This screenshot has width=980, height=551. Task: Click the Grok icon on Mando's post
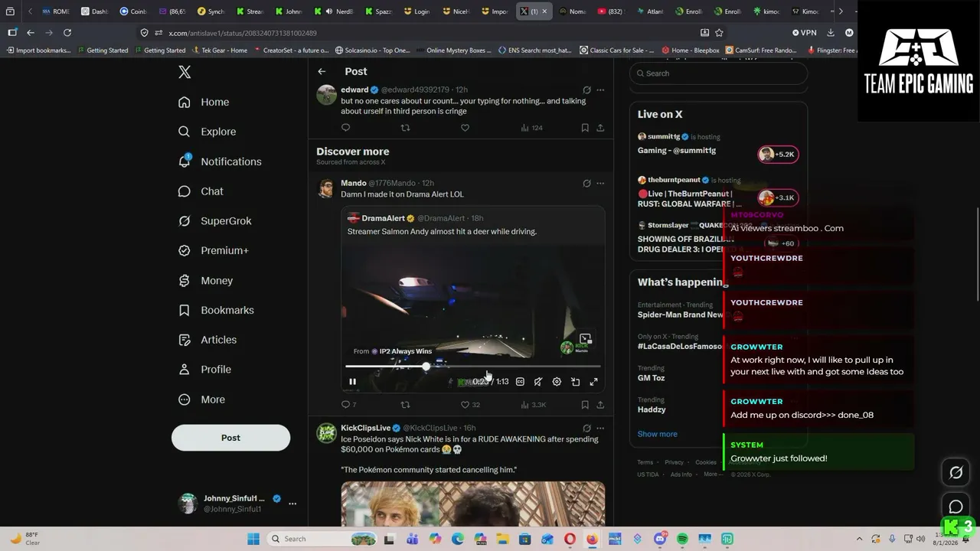click(586, 183)
